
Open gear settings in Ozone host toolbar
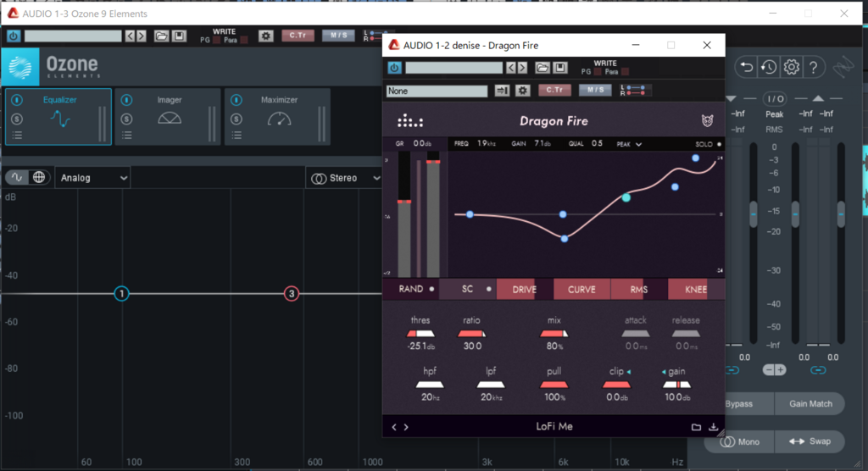(x=265, y=36)
